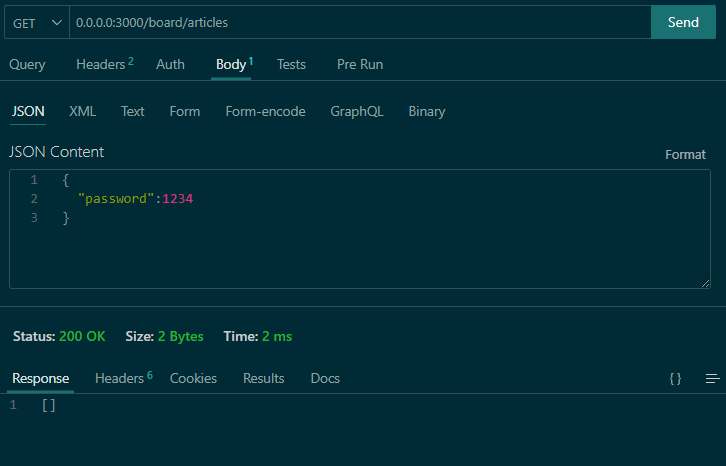The width and height of the screenshot is (726, 466).
Task: Send the request
Action: click(683, 22)
